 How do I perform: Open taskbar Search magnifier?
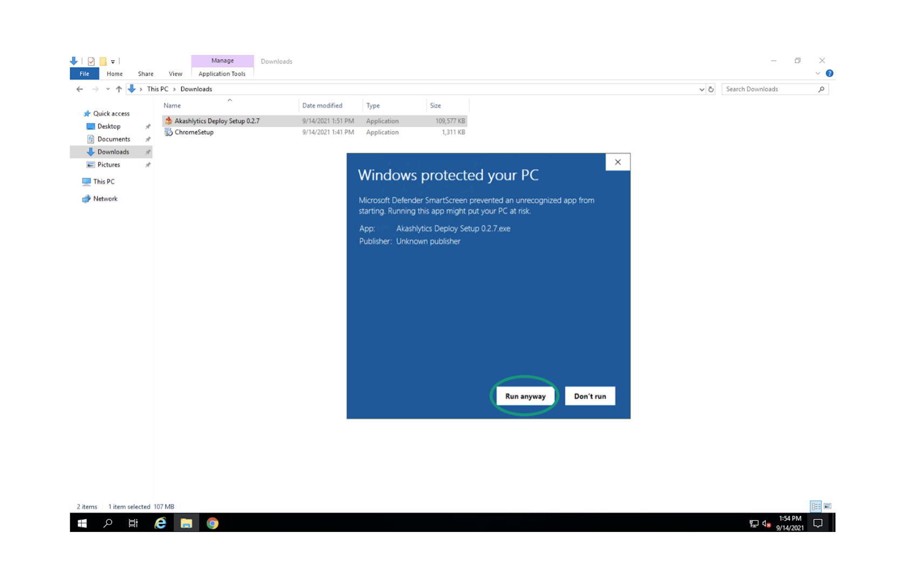(108, 523)
